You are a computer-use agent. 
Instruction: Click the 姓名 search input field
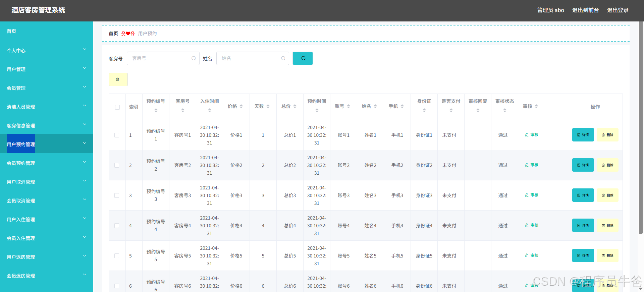(x=253, y=58)
